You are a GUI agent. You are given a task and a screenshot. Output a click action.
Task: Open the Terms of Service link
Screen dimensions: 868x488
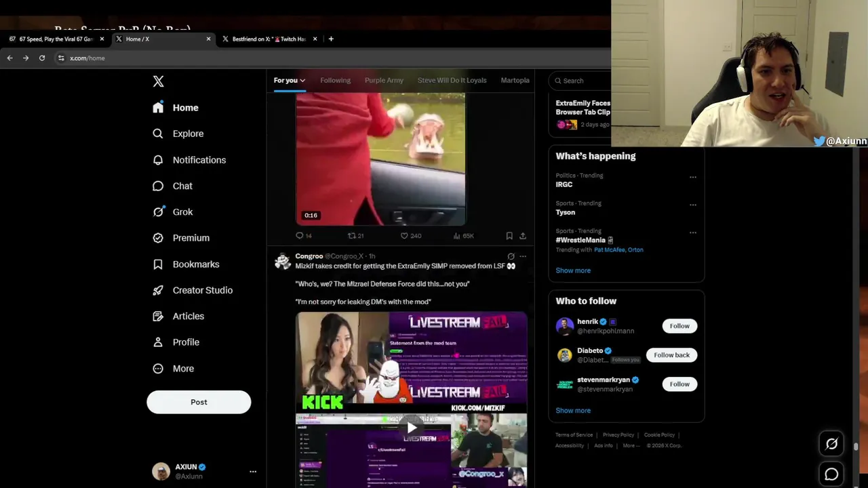click(574, 435)
